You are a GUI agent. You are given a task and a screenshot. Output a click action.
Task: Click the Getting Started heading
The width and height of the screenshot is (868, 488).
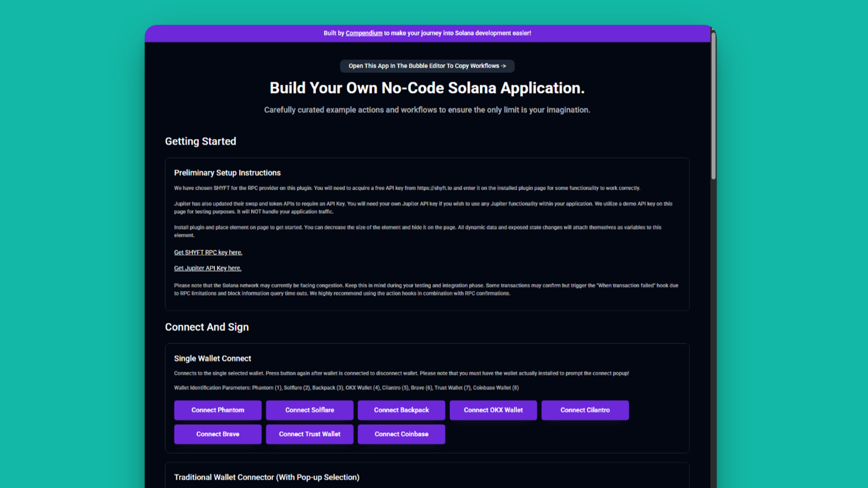pos(200,141)
